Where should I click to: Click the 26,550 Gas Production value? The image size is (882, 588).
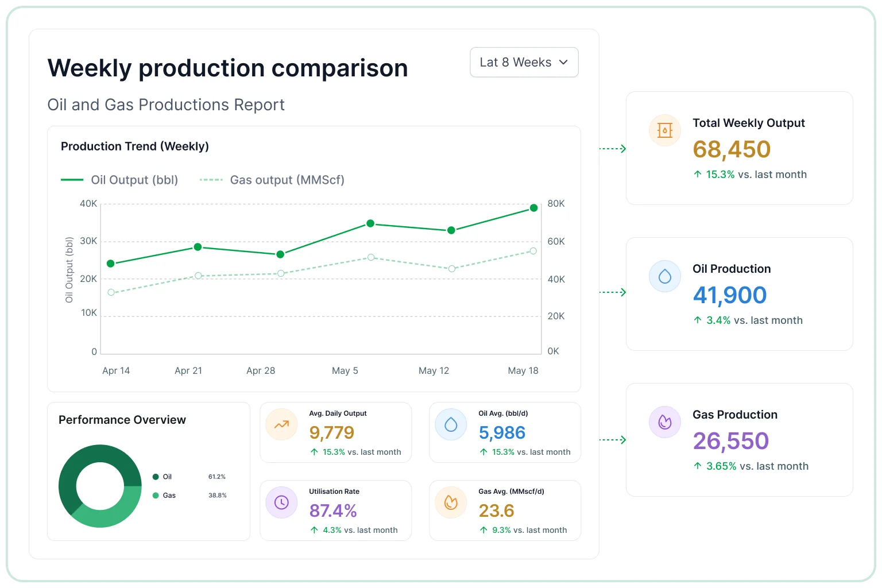[730, 441]
